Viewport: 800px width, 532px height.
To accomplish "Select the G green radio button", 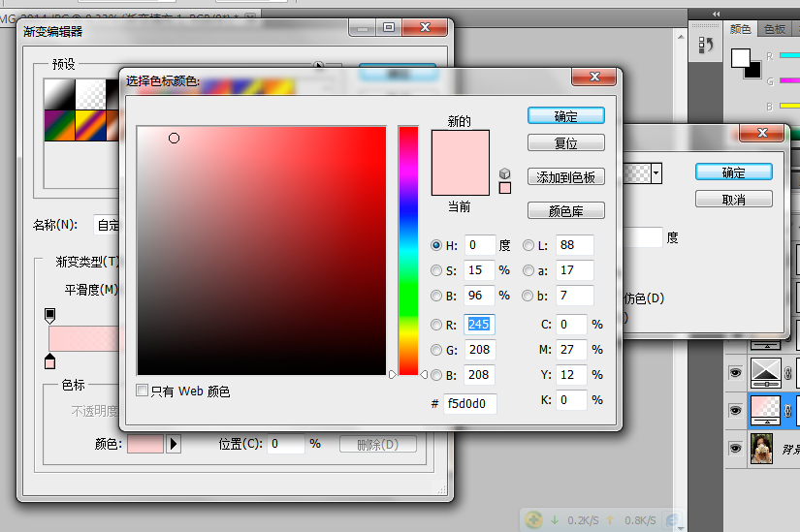I will (x=436, y=350).
